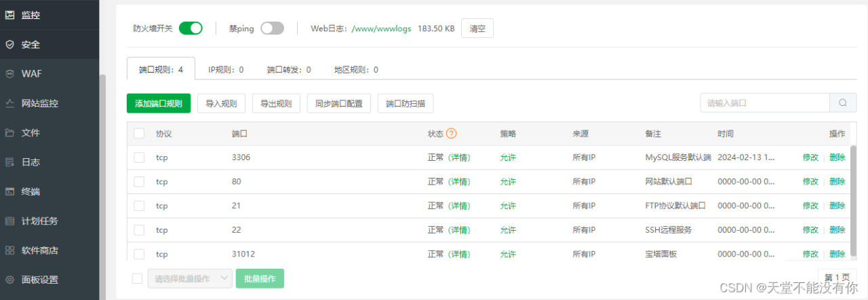Screen dimensions: 868x300
Task: Switch to the 端口转发 tab
Action: (289, 69)
